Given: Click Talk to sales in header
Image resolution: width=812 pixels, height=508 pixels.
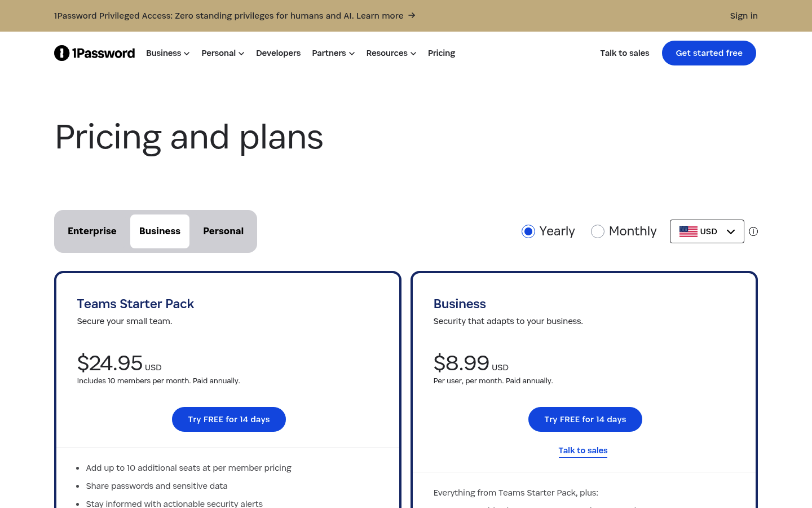Looking at the screenshot, I should [625, 53].
